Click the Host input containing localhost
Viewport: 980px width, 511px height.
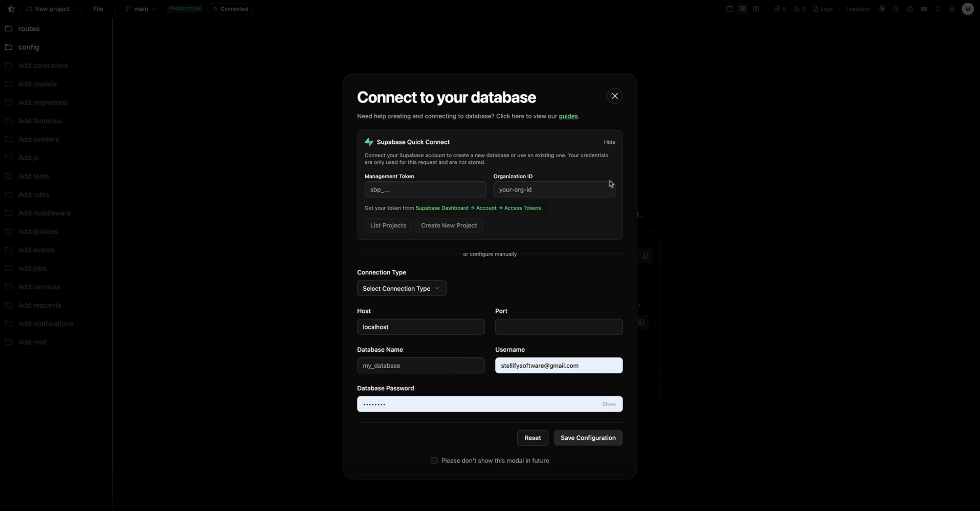pos(420,327)
